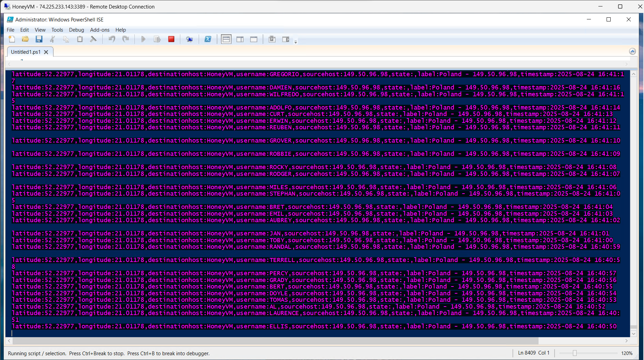Screen dimensions: 644x360
Task: Save the current script
Action: coord(39,39)
